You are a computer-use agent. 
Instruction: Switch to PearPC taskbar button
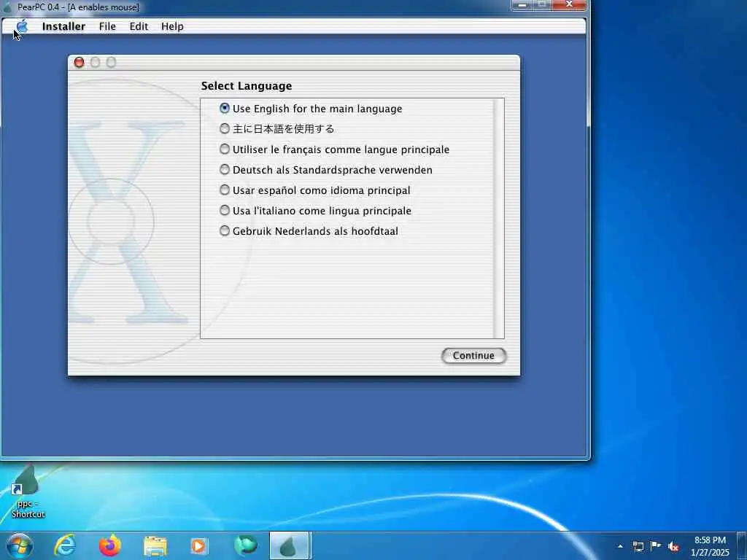[290, 545]
